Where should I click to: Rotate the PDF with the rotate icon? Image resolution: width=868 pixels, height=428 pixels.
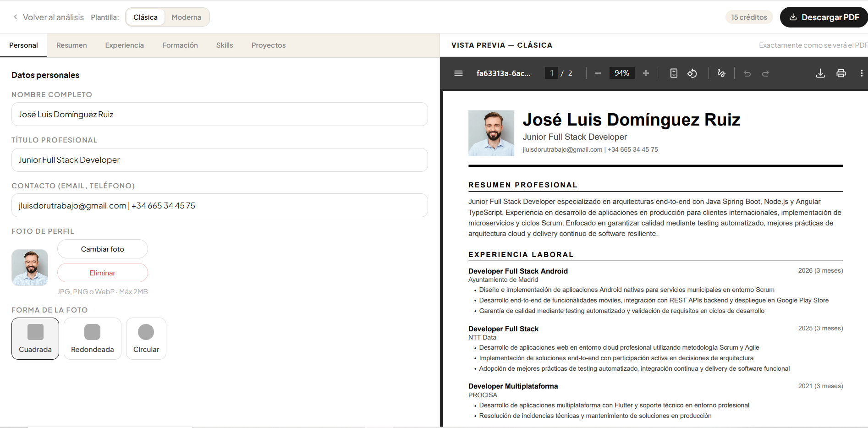[692, 73]
